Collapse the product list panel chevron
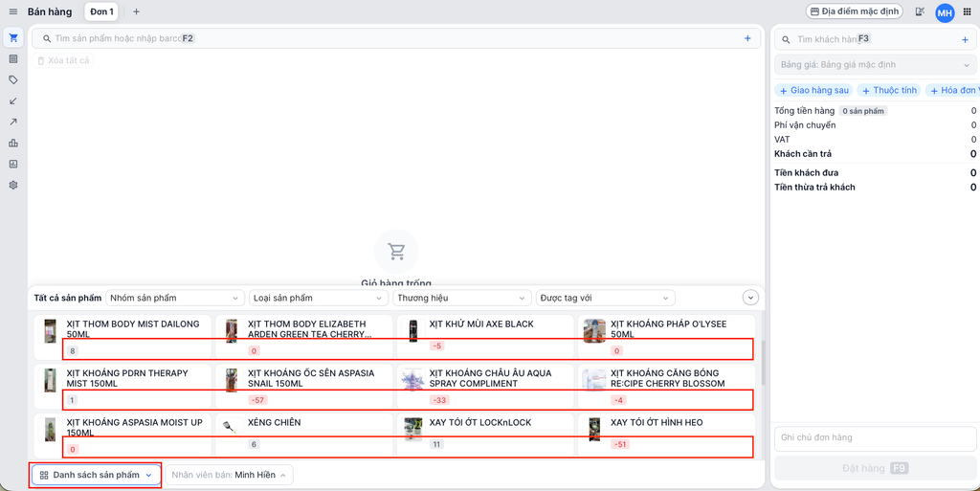 (750, 298)
